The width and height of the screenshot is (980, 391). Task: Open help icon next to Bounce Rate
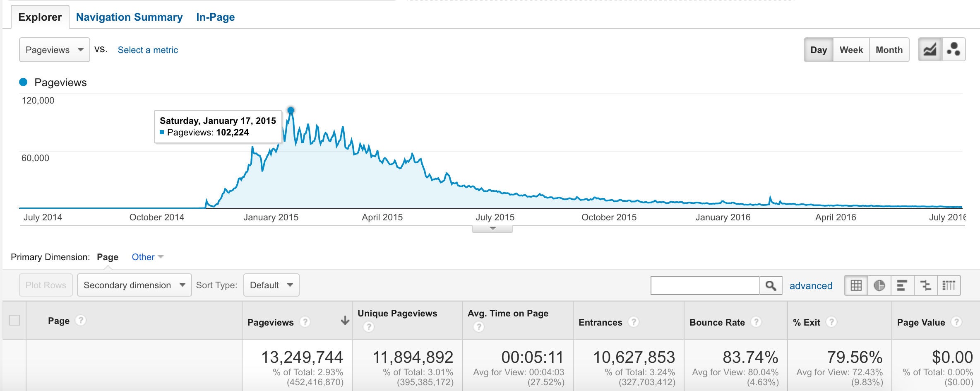(756, 322)
